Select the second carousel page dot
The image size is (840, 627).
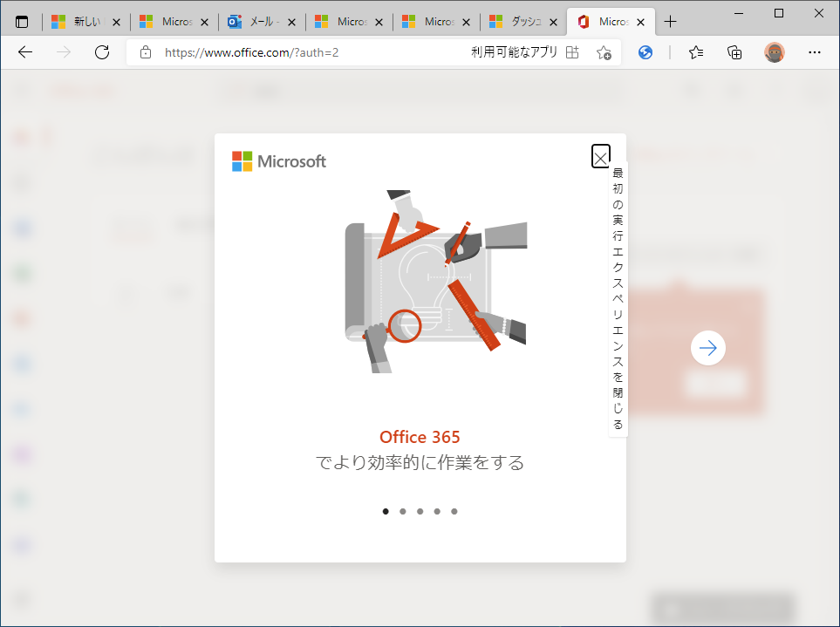click(x=403, y=511)
